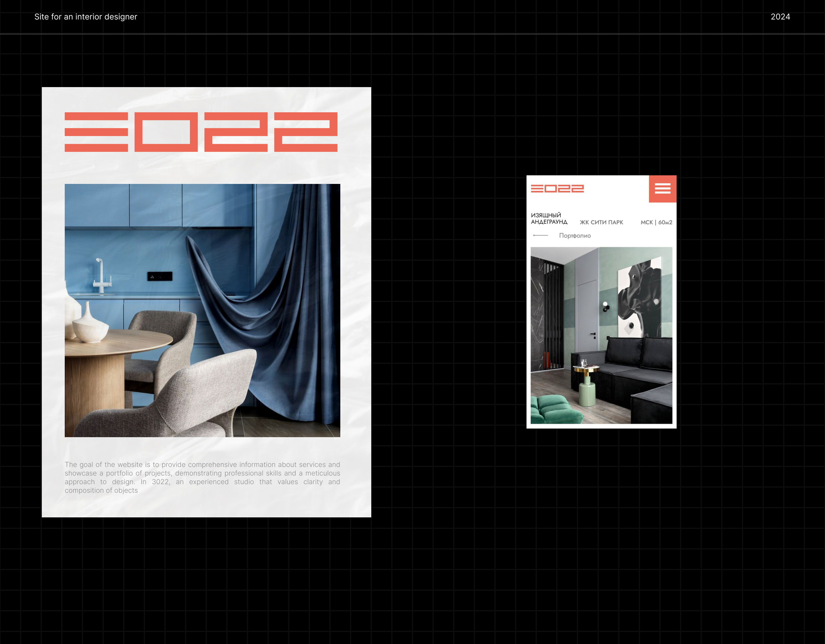Screen dimensions: 825x644
Task: Click the small 3022 logo in mobile mockup
Action: tap(557, 189)
